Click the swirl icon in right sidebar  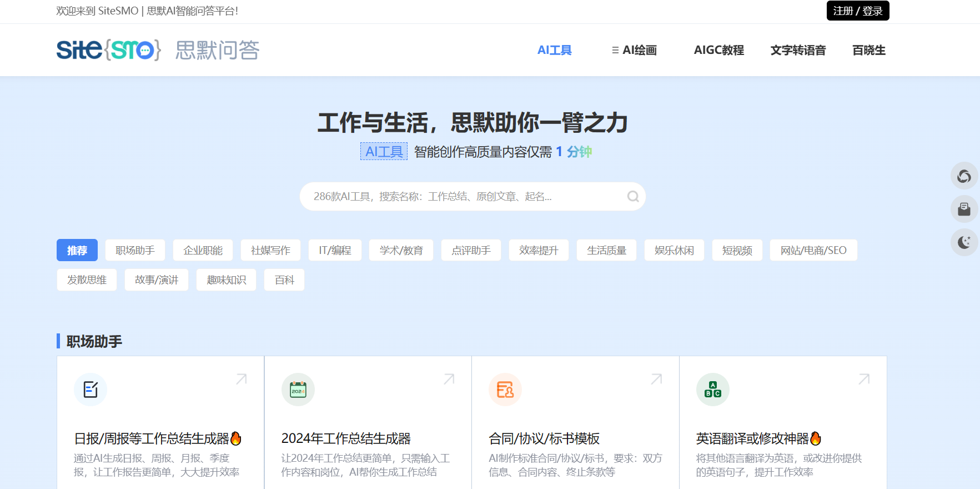tap(964, 176)
